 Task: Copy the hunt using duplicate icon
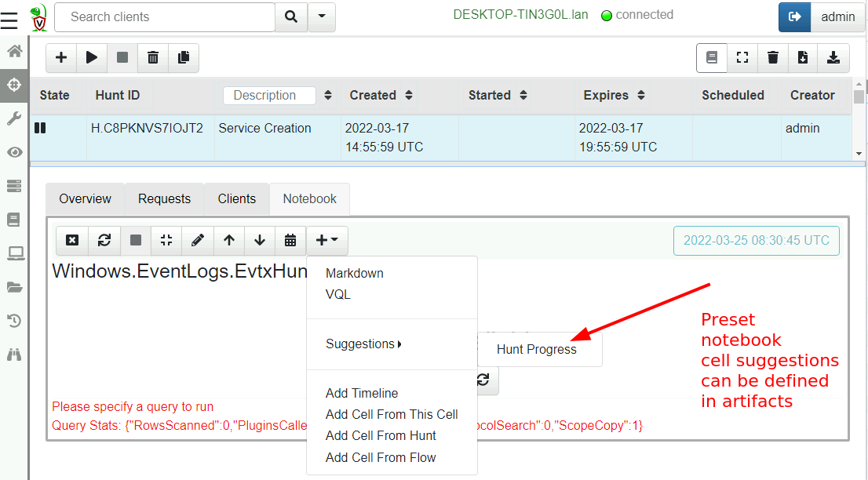pyautogui.click(x=184, y=57)
